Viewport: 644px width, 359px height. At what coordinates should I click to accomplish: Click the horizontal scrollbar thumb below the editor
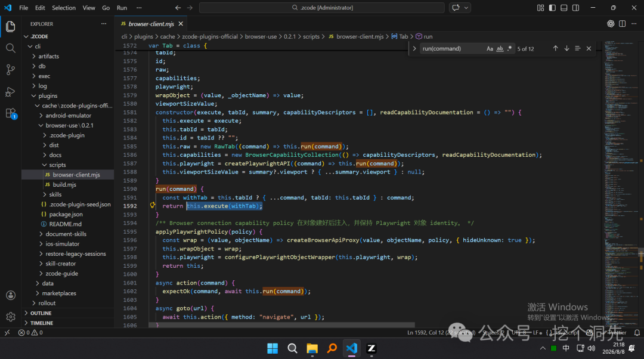point(281,325)
